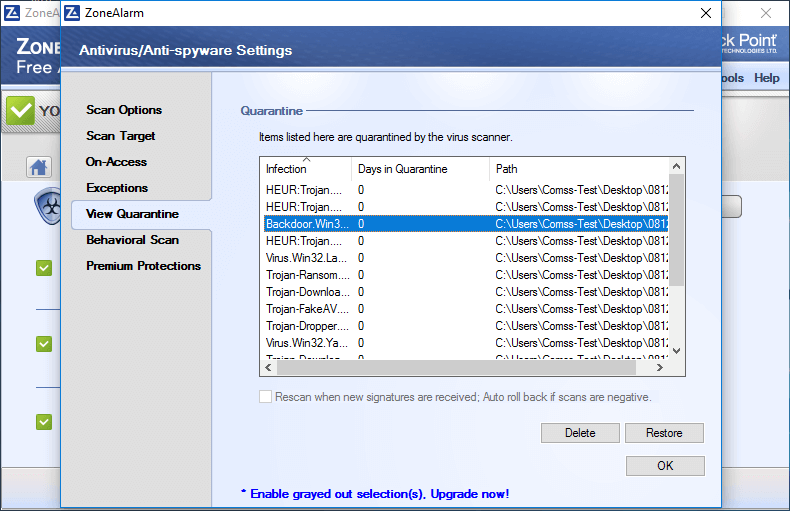The image size is (790, 511).
Task: Close the Antivirus Settings dialog
Action: (706, 13)
